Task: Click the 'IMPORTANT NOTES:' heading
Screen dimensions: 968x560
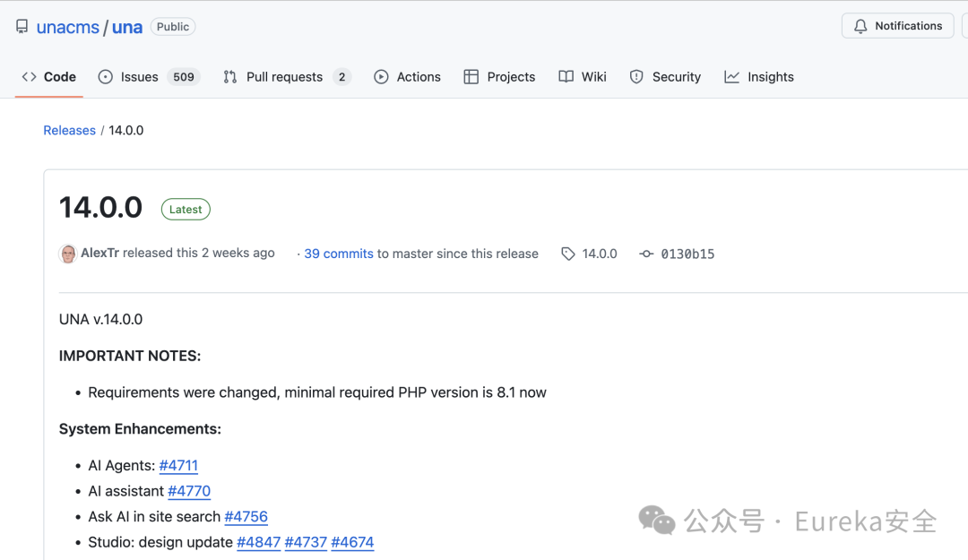Action: [130, 357]
